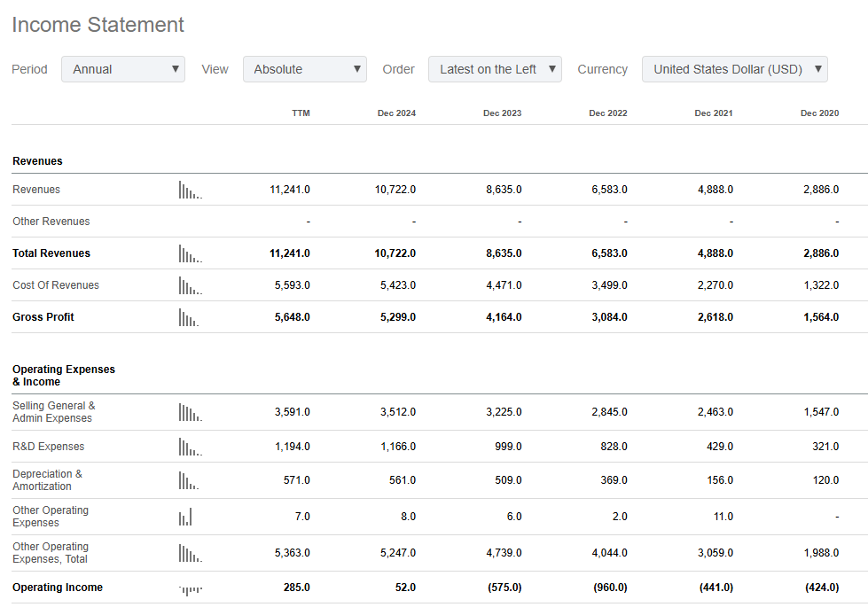
Task: Click the Revenues row sparkline chart icon
Action: (190, 190)
